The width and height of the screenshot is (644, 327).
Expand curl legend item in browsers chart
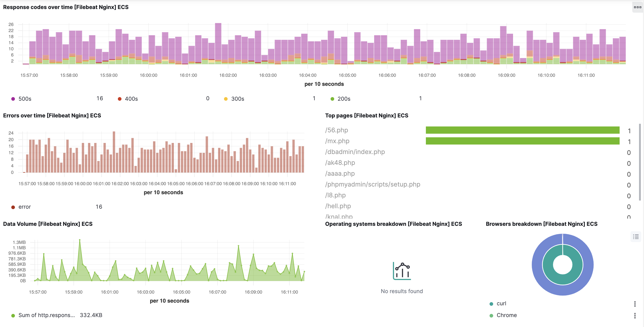coord(501,304)
